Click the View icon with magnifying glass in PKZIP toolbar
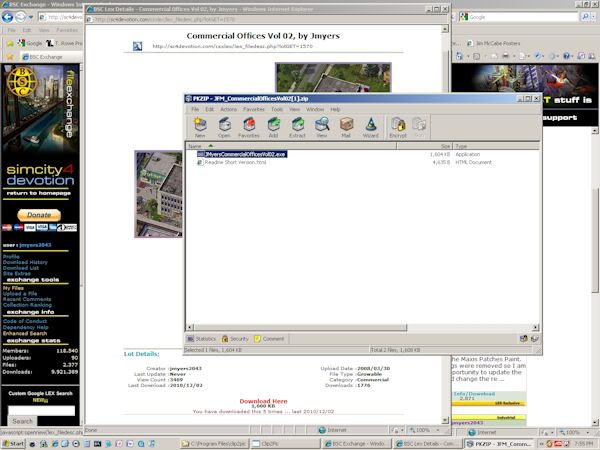The image size is (600, 450). coord(322,127)
